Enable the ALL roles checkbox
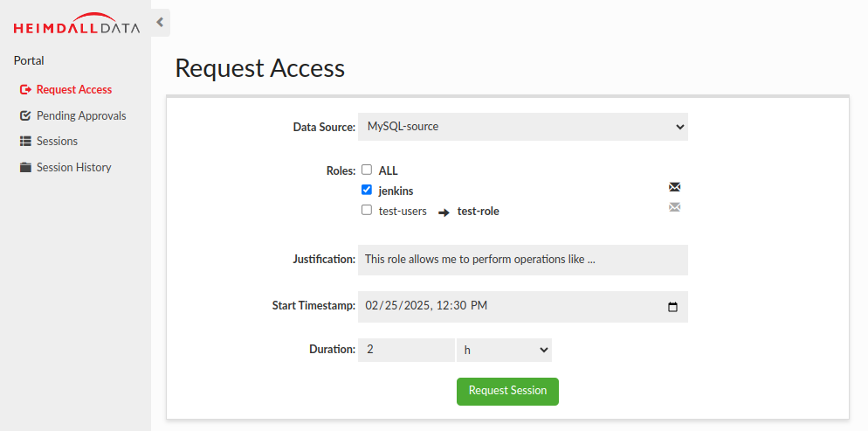 coord(367,170)
